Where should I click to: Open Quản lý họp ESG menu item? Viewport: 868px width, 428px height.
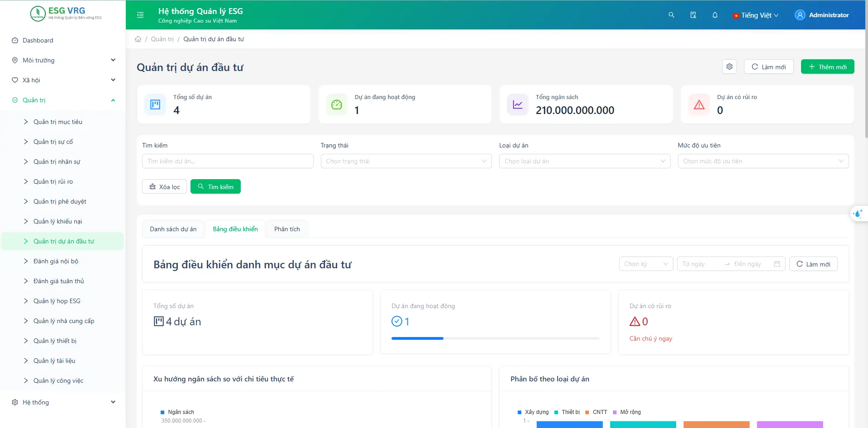[x=62, y=301]
